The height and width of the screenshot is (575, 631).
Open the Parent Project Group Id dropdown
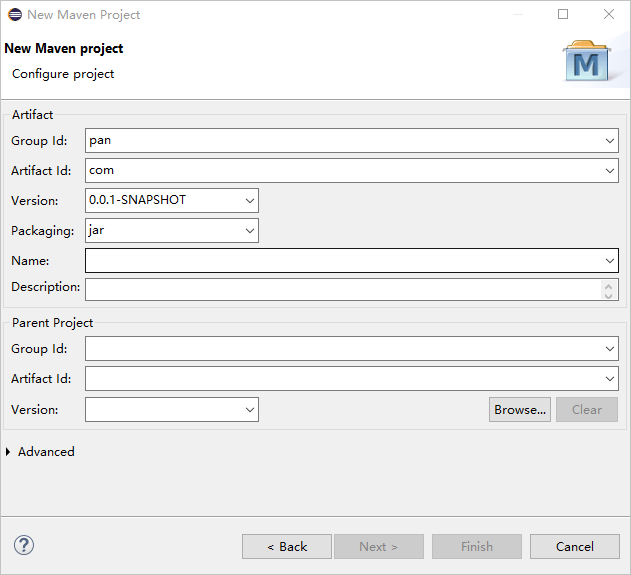tap(610, 348)
